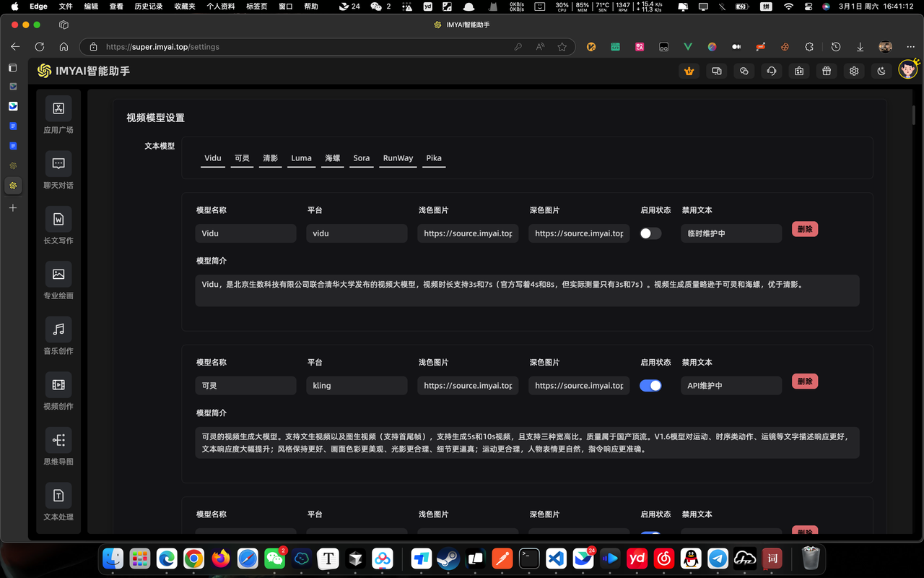The image size is (924, 578).
Task: Open browser history clock icon
Action: pyautogui.click(x=836, y=47)
